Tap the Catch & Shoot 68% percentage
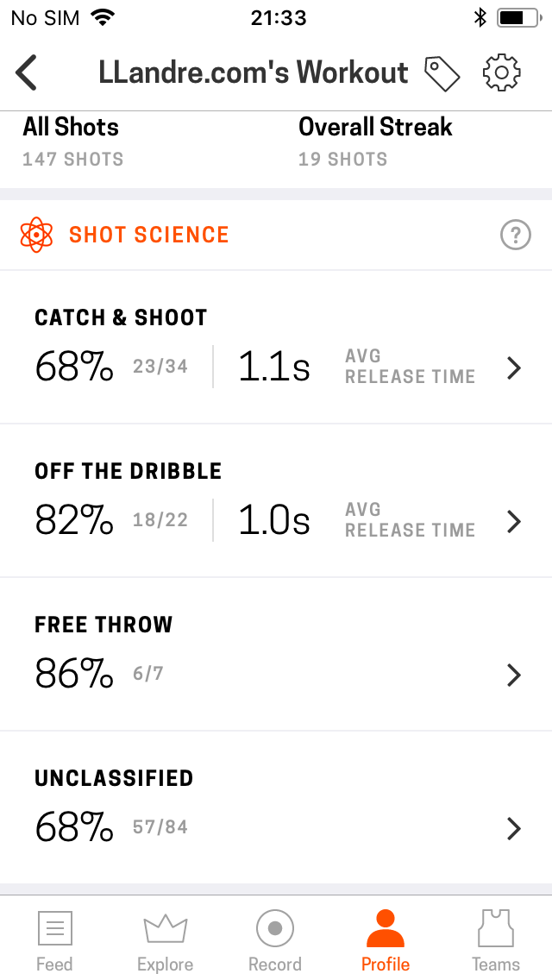The height and width of the screenshot is (980, 552). coord(74,368)
